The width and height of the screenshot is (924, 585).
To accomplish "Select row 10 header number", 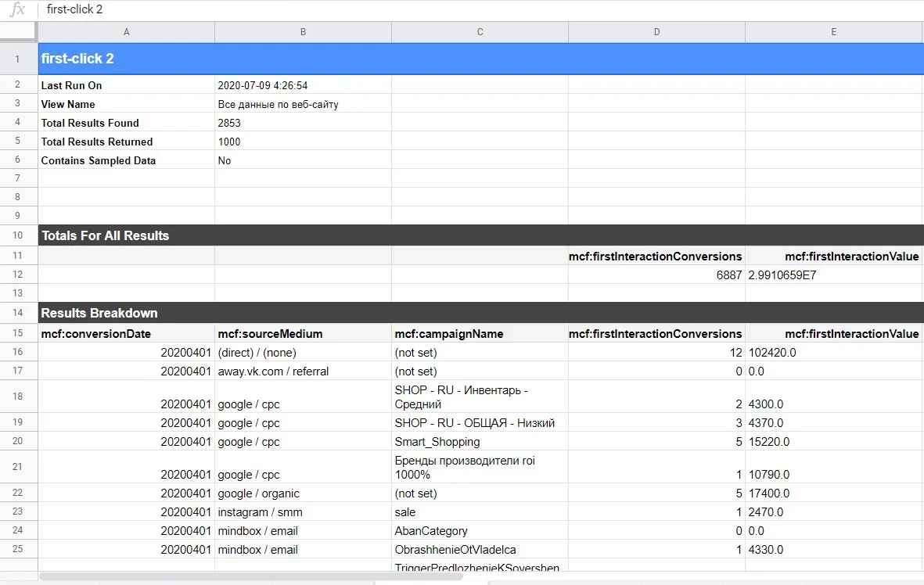I will 18,235.
